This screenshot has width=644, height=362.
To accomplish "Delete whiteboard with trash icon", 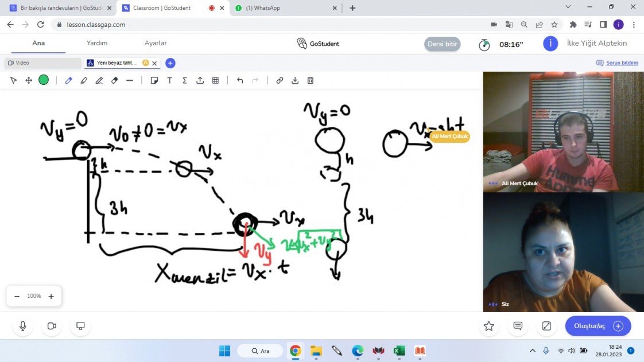I will (x=310, y=80).
